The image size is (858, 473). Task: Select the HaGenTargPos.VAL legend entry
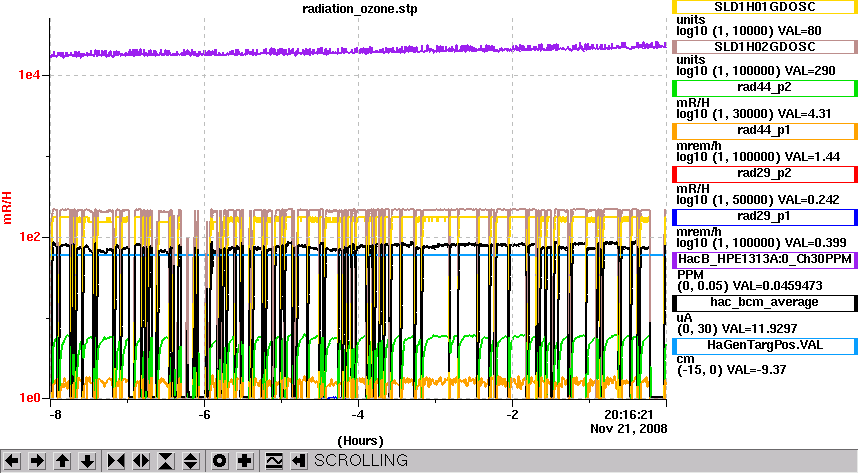point(764,346)
